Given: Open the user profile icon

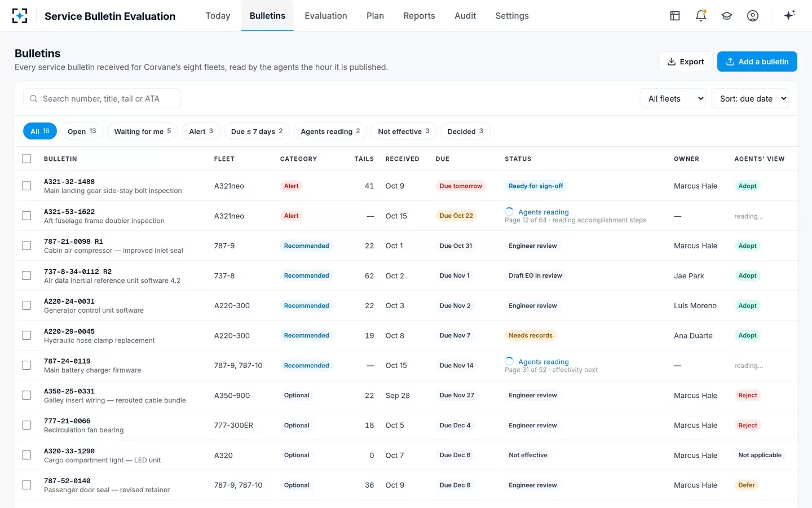Looking at the screenshot, I should (x=753, y=16).
